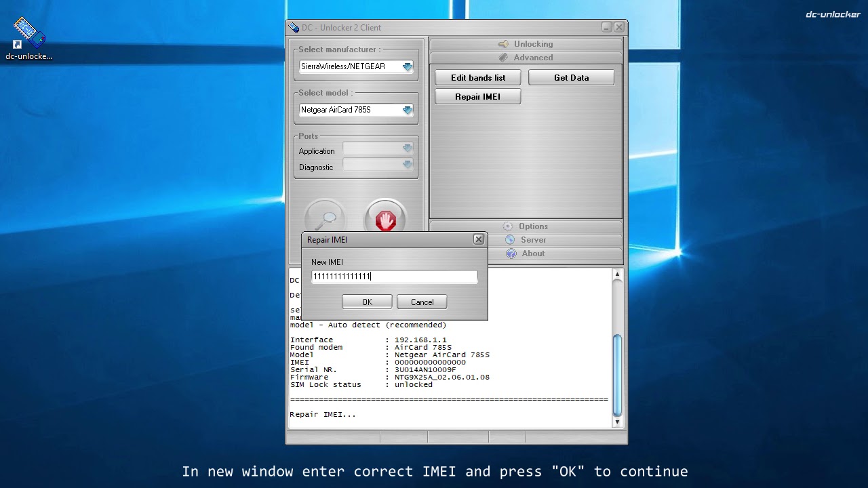Close the DC-Unlocker 2 Client window
The width and height of the screenshot is (868, 488).
[619, 27]
